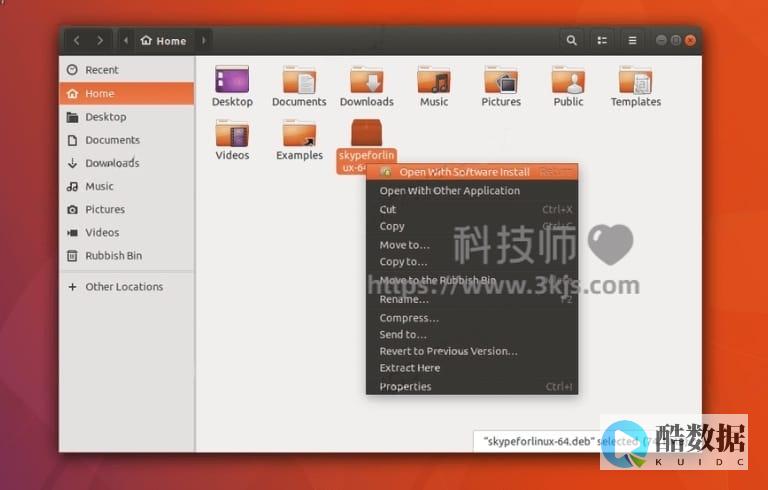Select the Music folder icon
768x490 pixels.
tap(434, 80)
